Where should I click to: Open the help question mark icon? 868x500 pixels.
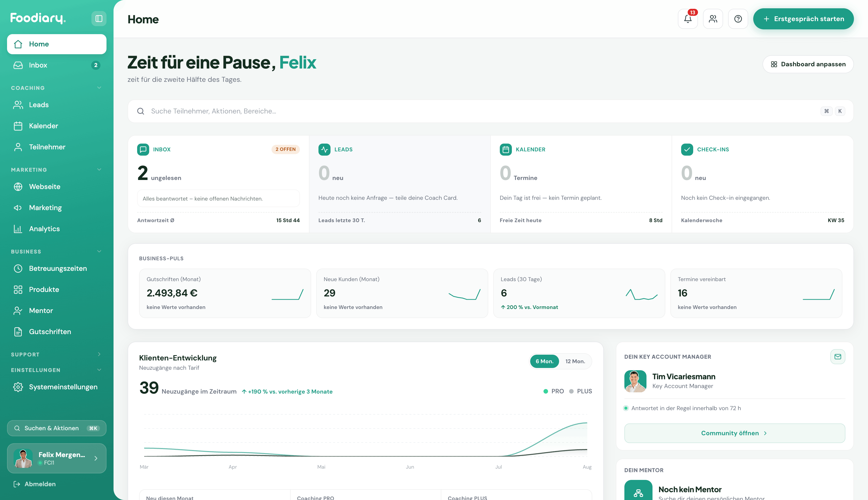point(738,19)
